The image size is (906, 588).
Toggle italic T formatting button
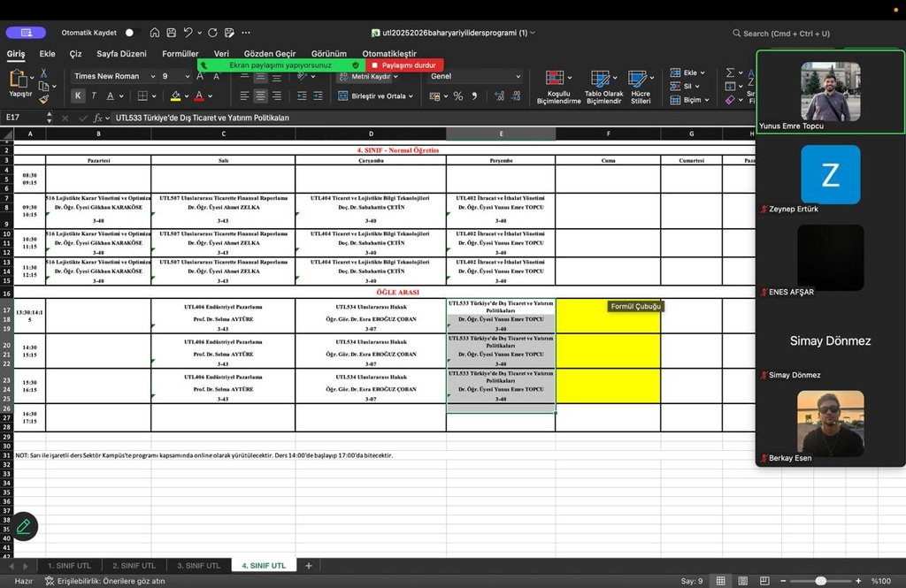(94, 96)
